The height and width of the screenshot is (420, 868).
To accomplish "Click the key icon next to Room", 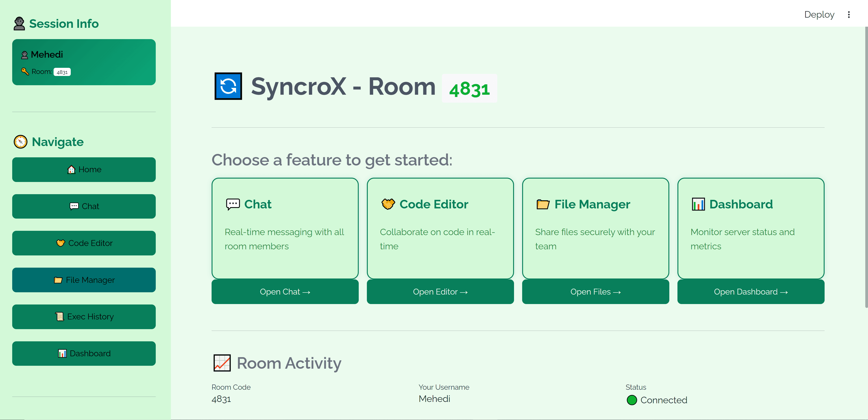I will [x=25, y=71].
